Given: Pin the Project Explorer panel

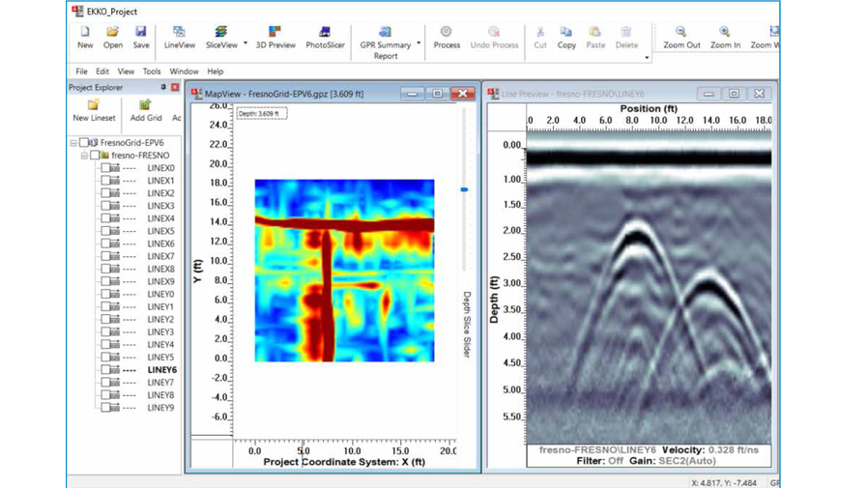Looking at the screenshot, I should click(x=162, y=87).
